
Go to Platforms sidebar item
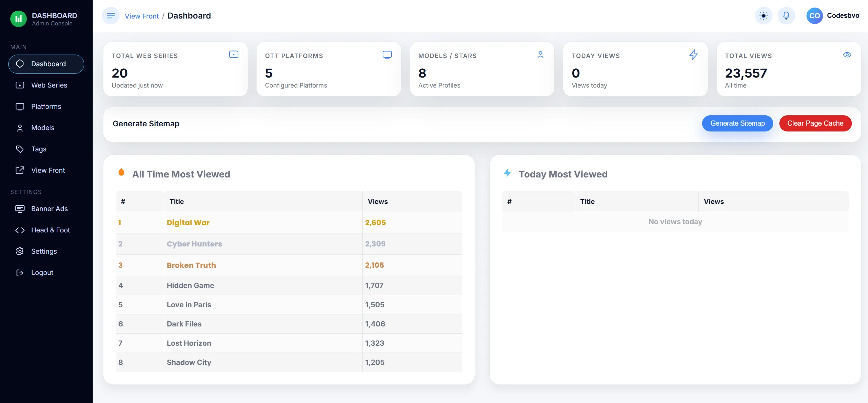pos(46,106)
